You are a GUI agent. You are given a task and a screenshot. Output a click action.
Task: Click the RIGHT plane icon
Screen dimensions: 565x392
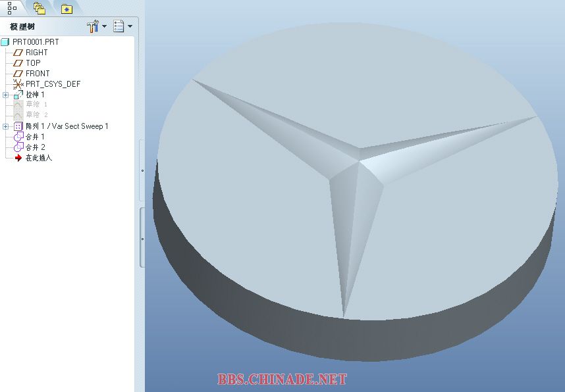pos(18,53)
